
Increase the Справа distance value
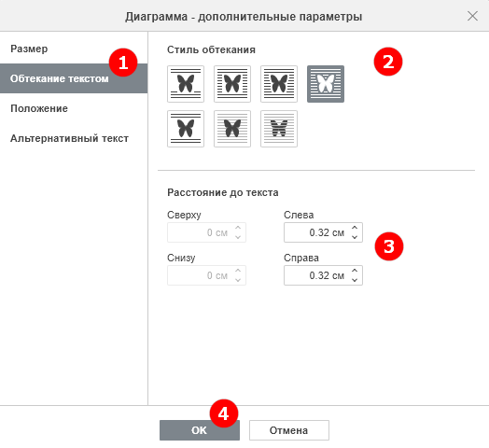(355, 271)
